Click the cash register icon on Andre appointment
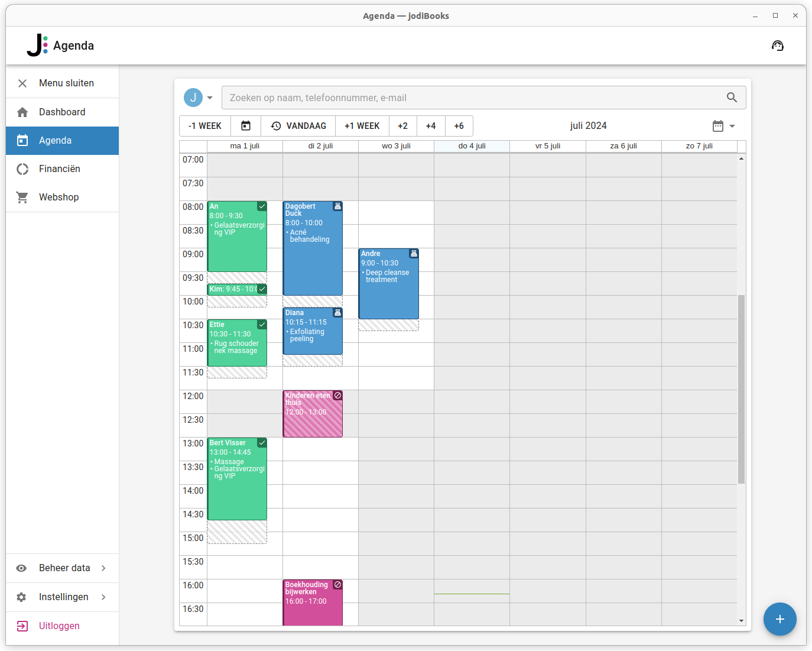Image resolution: width=812 pixels, height=651 pixels. (414, 254)
